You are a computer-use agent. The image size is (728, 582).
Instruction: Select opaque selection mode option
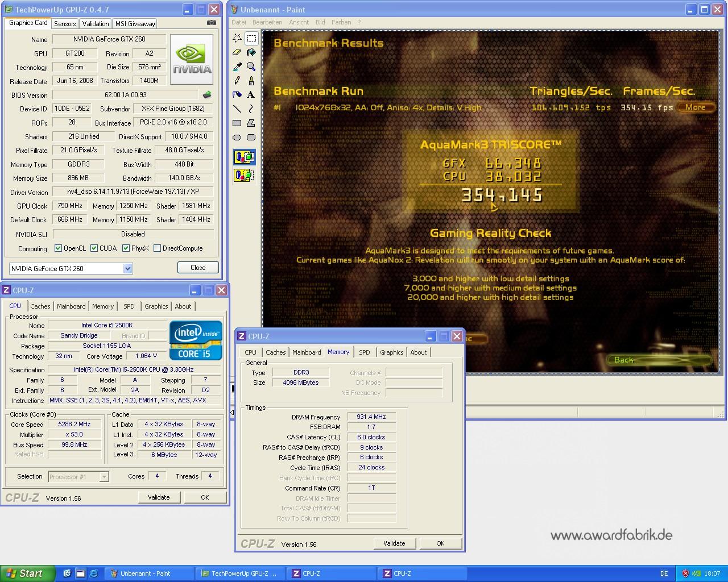pos(244,157)
